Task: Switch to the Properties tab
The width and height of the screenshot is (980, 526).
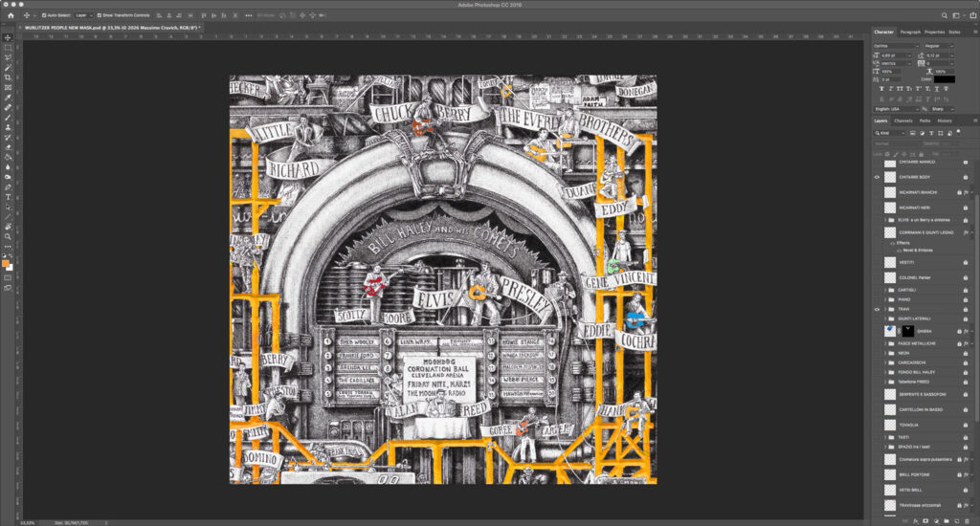Action: click(x=934, y=32)
